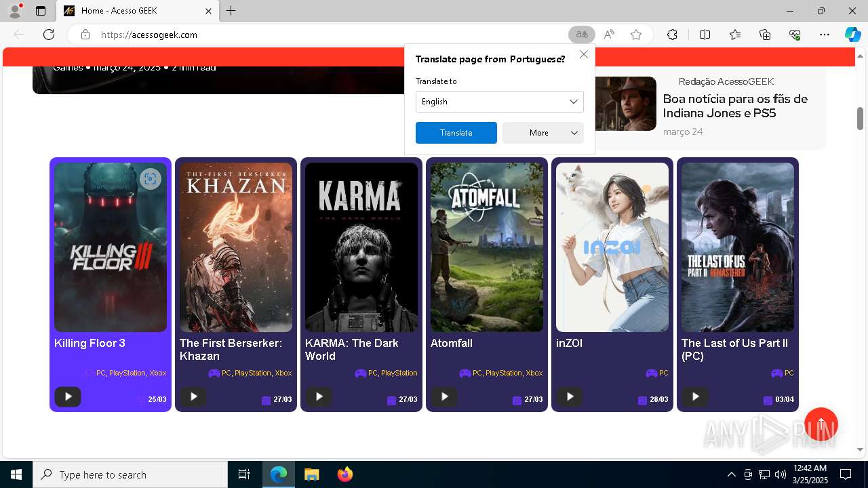The width and height of the screenshot is (868, 488).
Task: Play the KARMA: The Dark World trailer
Action: point(319,396)
